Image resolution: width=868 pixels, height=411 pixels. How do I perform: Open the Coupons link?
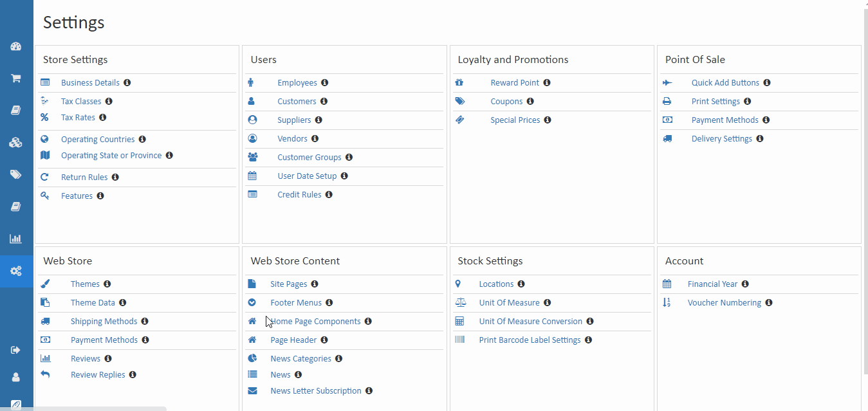(x=506, y=102)
